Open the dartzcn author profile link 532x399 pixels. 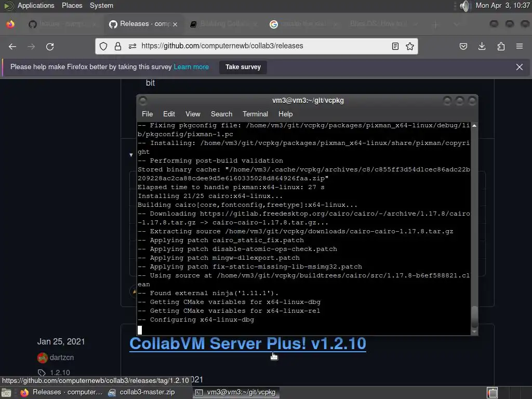pos(61,357)
